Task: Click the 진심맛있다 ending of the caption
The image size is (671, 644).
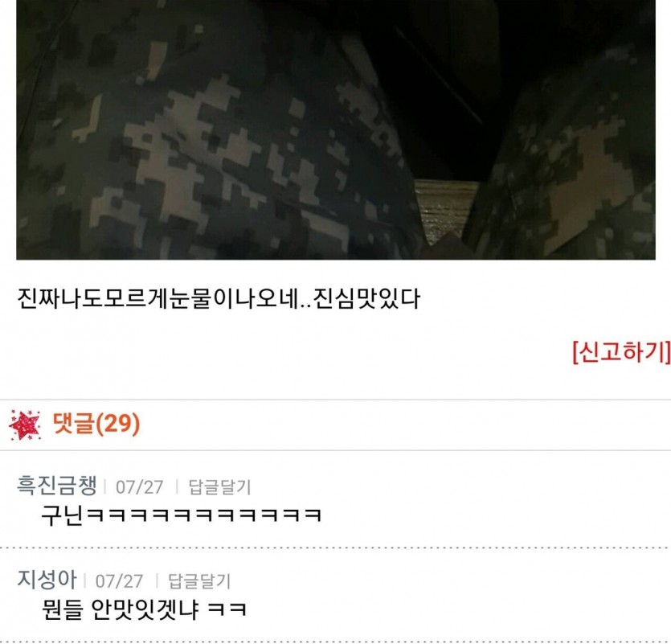Action: tap(366, 298)
